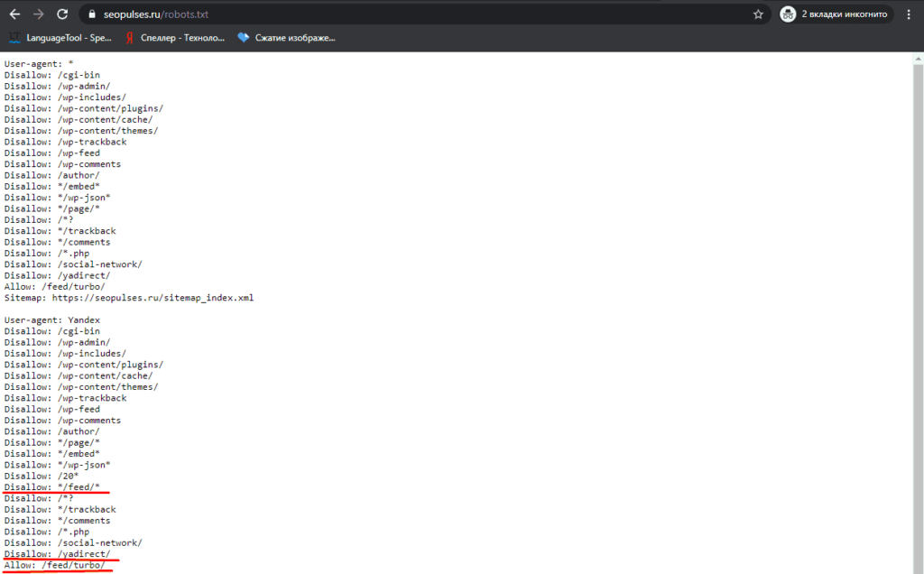
Task: Click the Yandex Я bookmark favicon
Action: pyautogui.click(x=130, y=38)
